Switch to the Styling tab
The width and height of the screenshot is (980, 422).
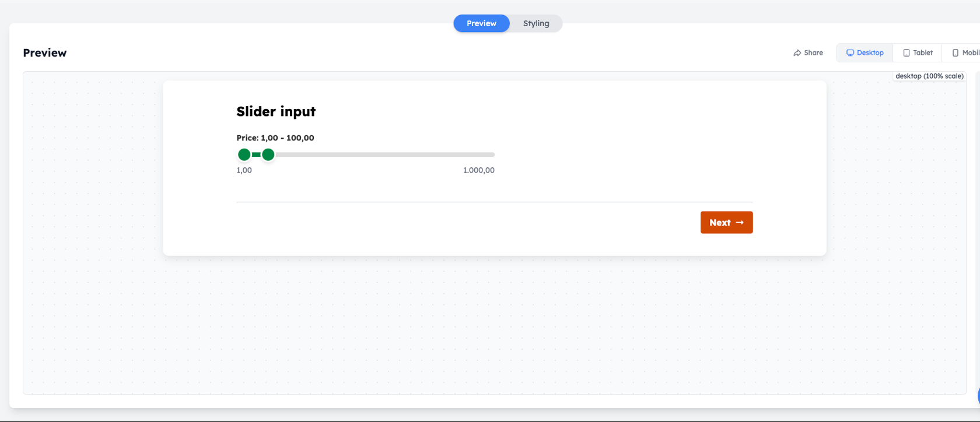(536, 23)
